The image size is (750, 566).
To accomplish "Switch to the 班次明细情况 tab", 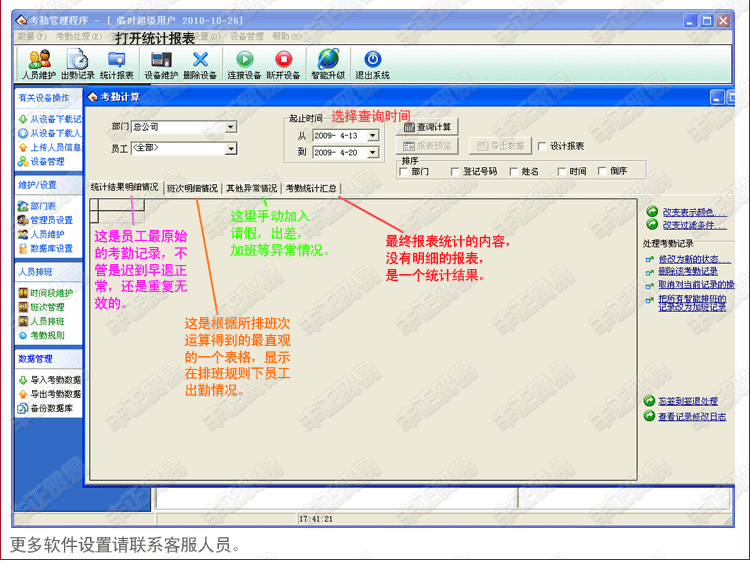I will click(x=192, y=188).
